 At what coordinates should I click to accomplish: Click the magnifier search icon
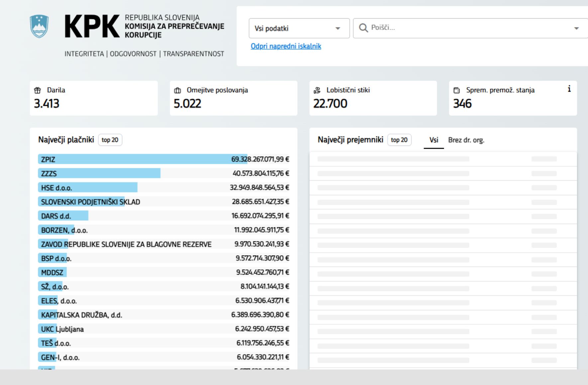coord(363,28)
